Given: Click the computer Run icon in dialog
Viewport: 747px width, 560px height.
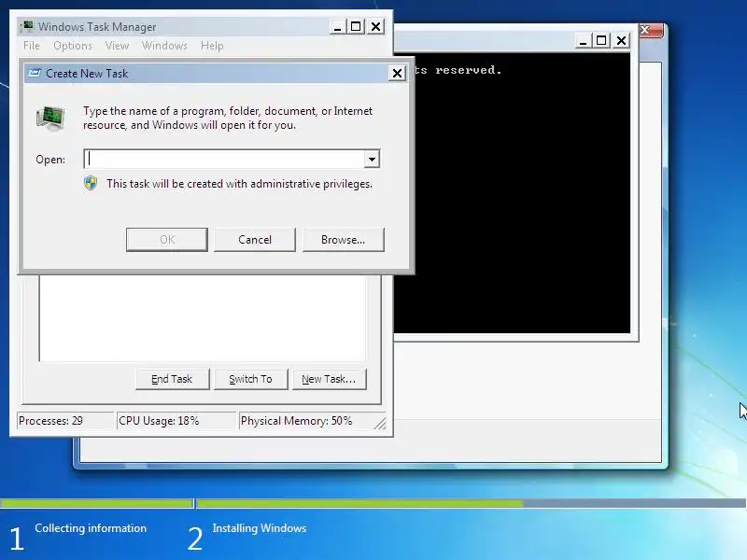Looking at the screenshot, I should (x=51, y=119).
